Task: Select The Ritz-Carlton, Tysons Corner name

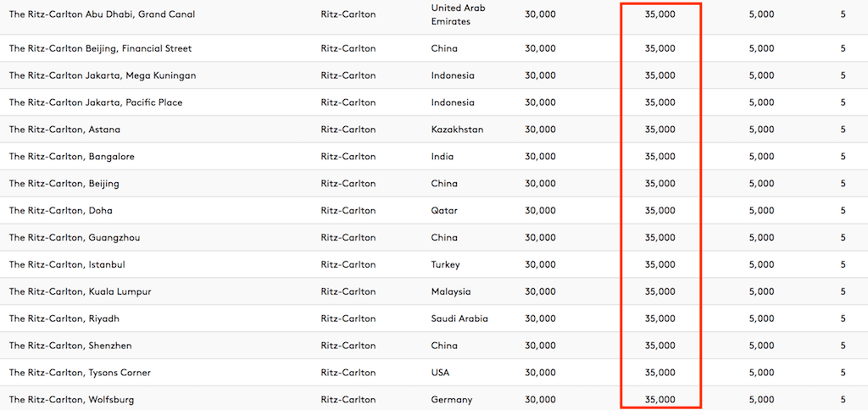Action: [80, 373]
